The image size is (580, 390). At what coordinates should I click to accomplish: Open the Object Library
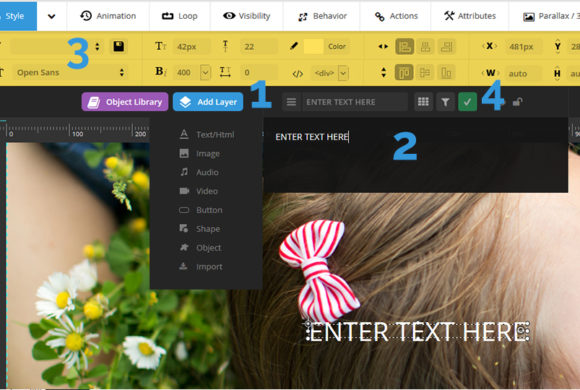pyautogui.click(x=125, y=102)
